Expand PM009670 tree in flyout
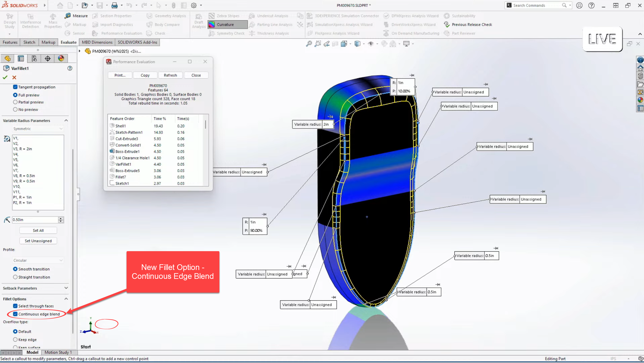 tap(79, 51)
